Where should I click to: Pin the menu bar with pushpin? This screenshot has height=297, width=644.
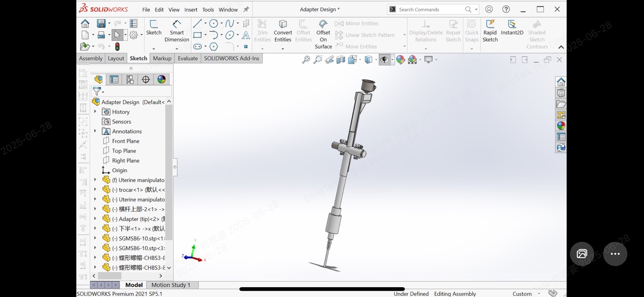(x=246, y=9)
